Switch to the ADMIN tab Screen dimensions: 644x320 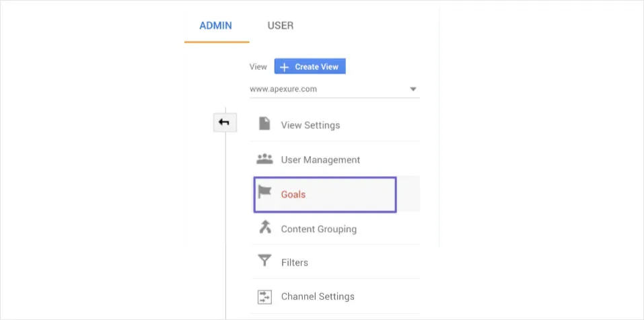tap(215, 26)
